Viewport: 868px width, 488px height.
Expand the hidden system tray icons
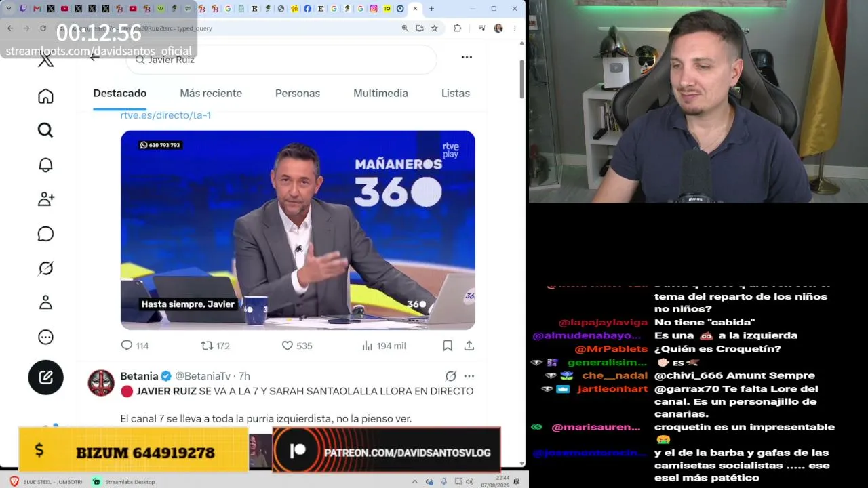tap(414, 482)
